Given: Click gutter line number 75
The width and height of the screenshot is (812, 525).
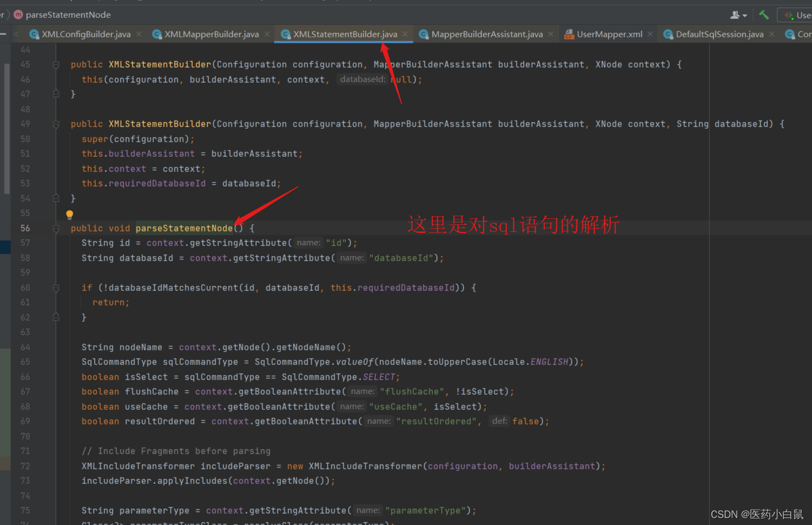Looking at the screenshot, I should tap(25, 510).
